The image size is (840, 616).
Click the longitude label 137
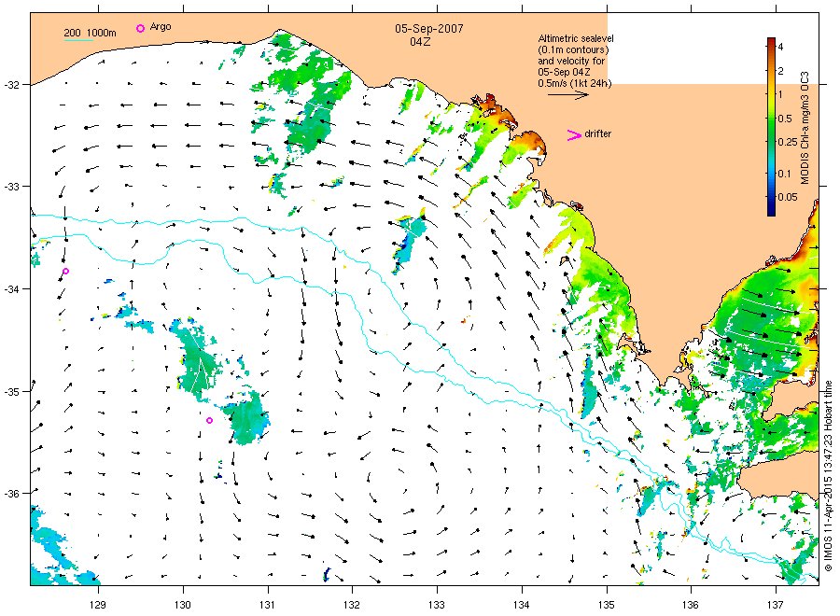coord(776,606)
